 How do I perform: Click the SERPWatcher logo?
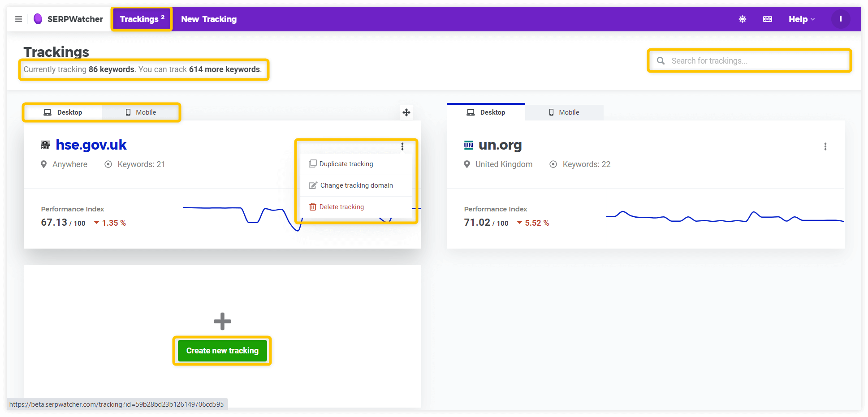(x=68, y=19)
